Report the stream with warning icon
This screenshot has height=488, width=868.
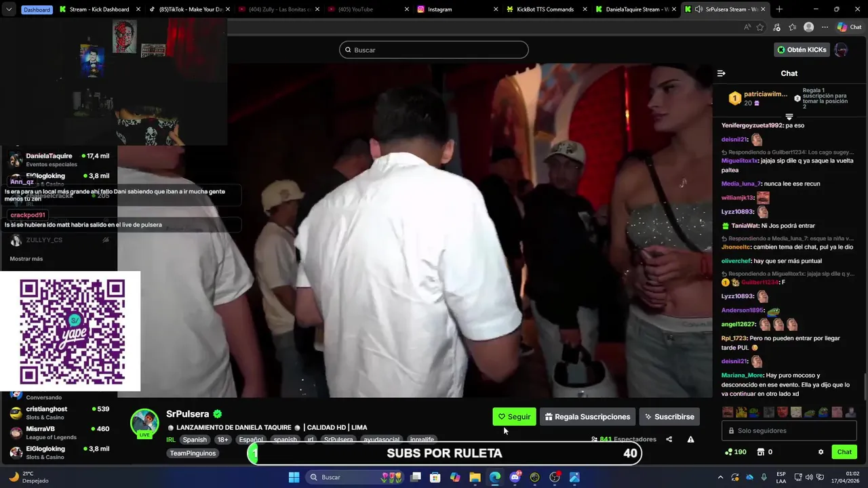tap(690, 439)
